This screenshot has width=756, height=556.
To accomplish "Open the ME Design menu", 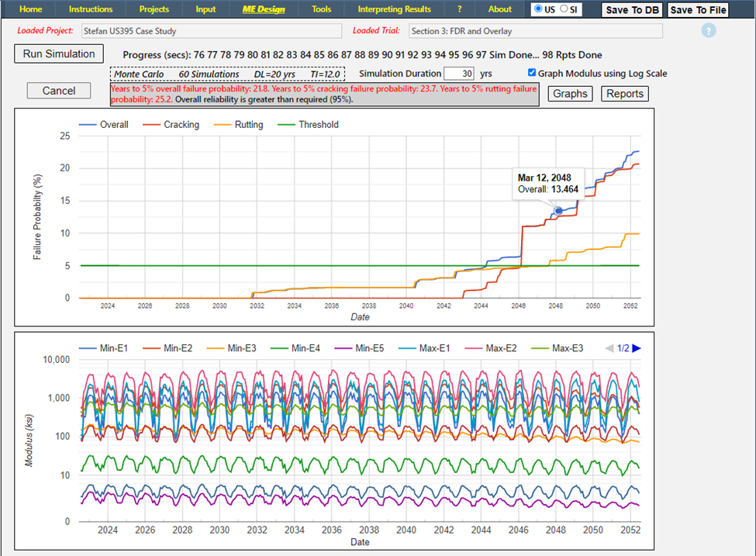I will [x=264, y=9].
